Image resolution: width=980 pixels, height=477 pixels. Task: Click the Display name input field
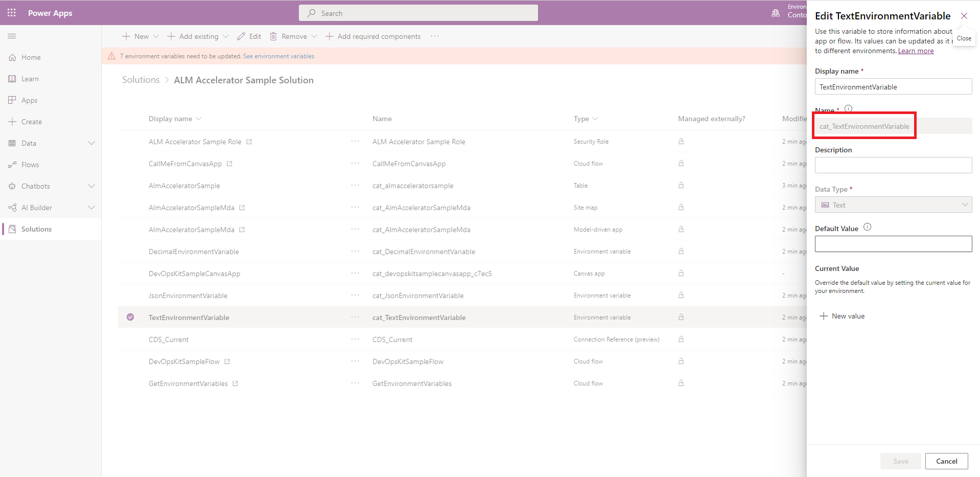[x=893, y=86]
